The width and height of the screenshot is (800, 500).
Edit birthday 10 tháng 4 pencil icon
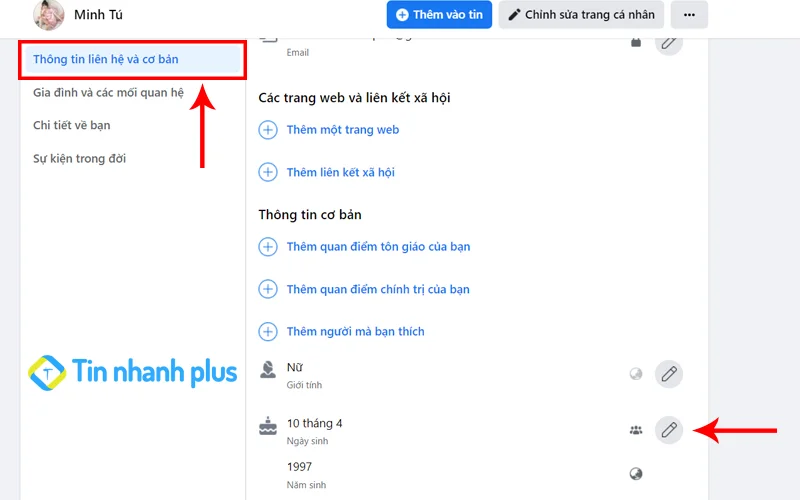coord(669,430)
